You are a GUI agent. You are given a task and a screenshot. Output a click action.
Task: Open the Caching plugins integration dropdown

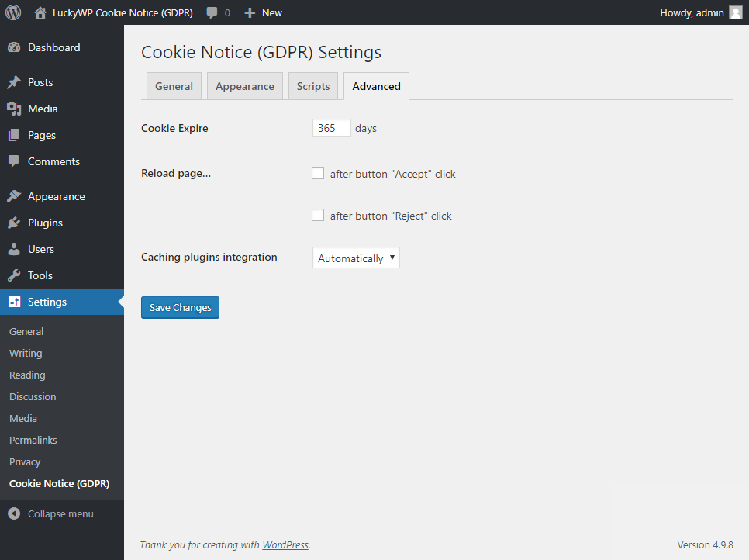356,258
